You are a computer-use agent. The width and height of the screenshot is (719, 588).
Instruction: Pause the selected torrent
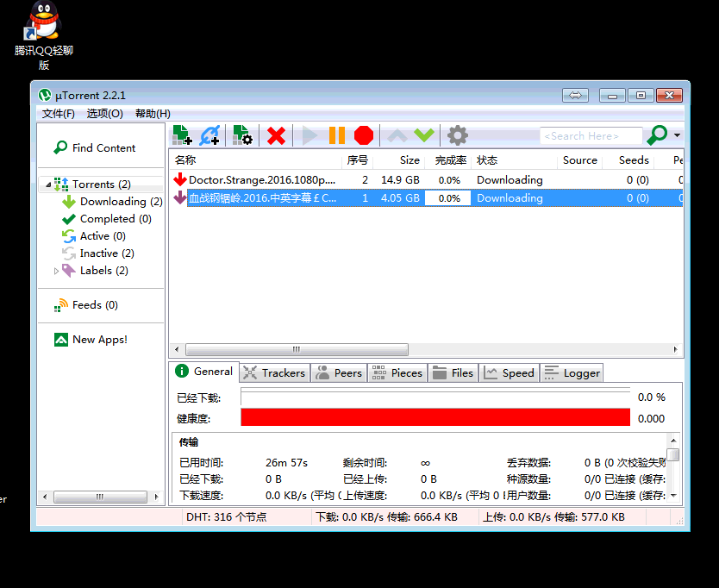(337, 135)
